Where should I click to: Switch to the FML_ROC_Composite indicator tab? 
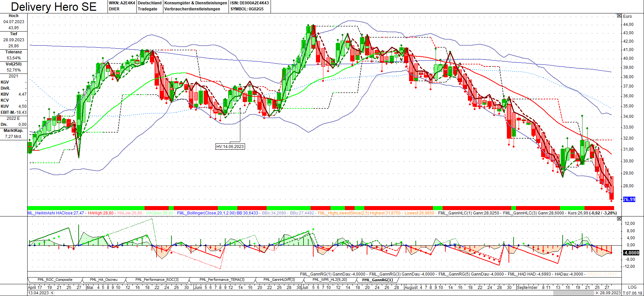coord(55,280)
